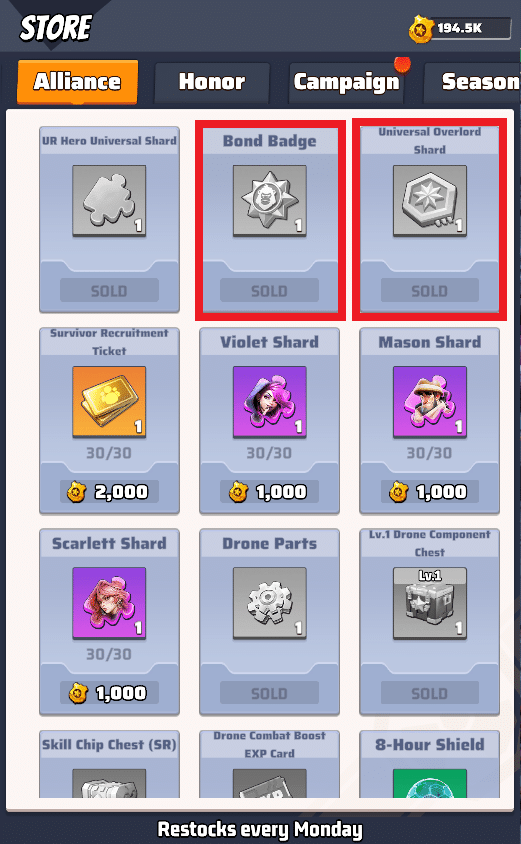This screenshot has height=844, width=521.
Task: Switch to the Season tab
Action: pos(473,82)
